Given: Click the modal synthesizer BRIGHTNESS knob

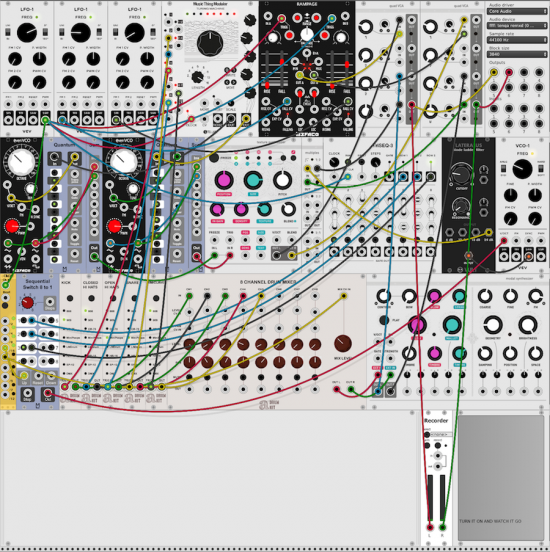Looking at the screenshot, I should click(527, 325).
